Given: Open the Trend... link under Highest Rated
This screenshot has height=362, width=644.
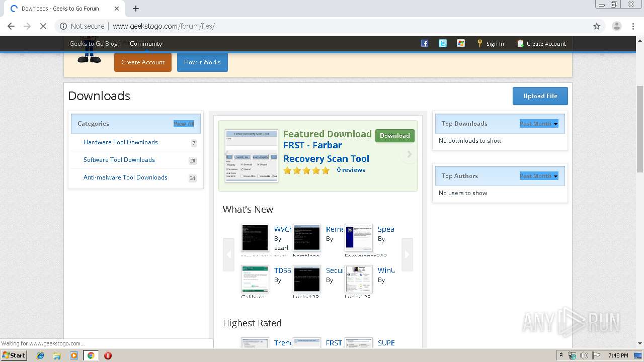Looking at the screenshot, I should tap(283, 343).
